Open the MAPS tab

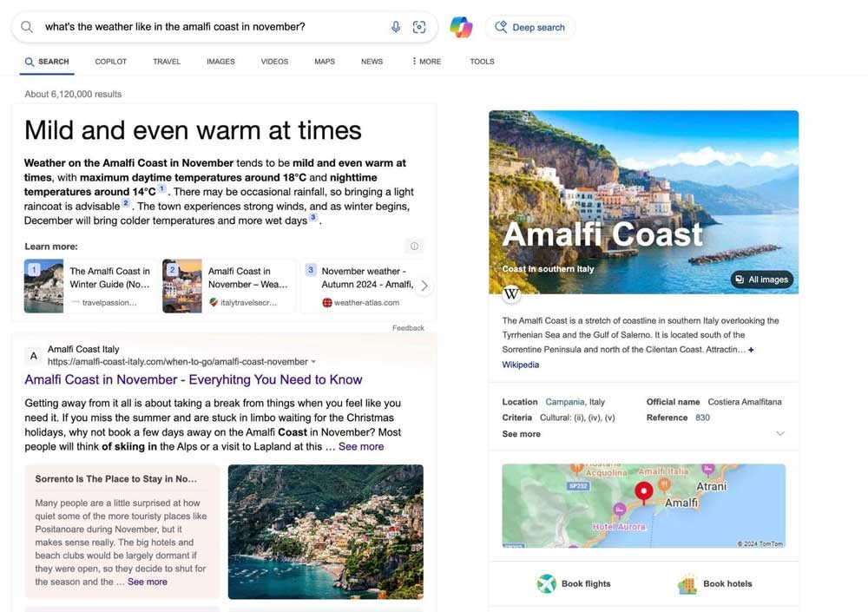(324, 61)
